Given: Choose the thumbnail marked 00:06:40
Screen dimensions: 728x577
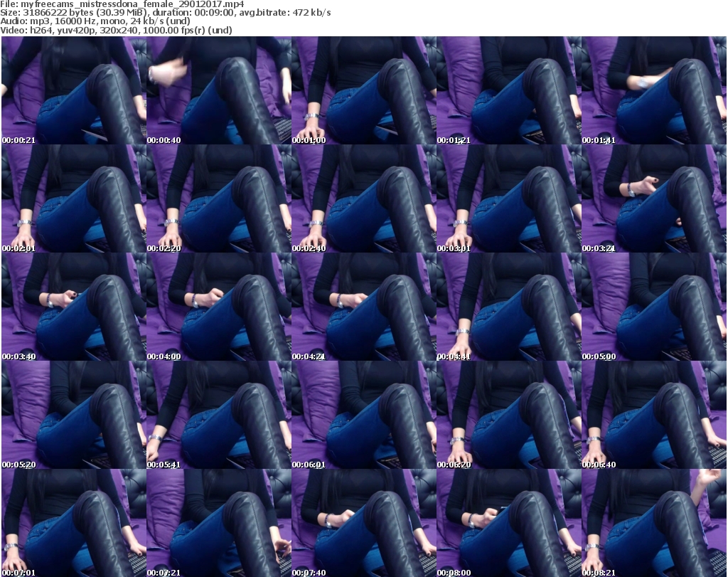Looking at the screenshot, I should tap(654, 415).
